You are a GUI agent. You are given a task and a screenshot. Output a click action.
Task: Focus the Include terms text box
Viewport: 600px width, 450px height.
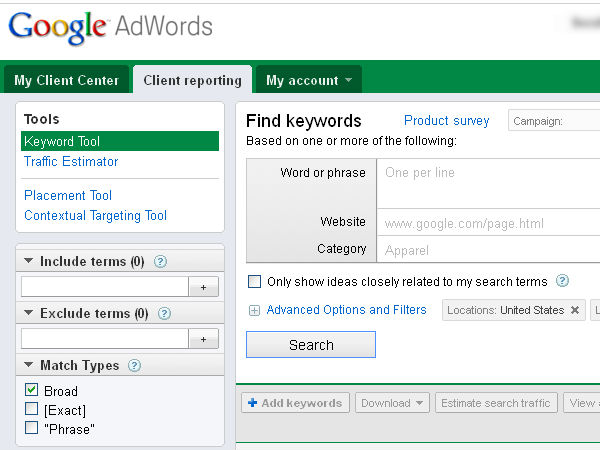105,287
